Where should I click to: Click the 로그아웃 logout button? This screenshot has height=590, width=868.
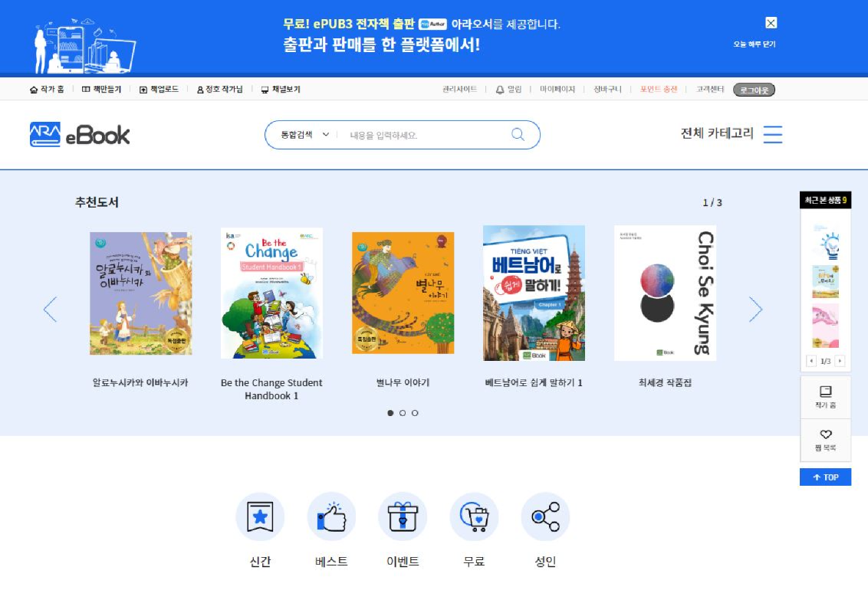pyautogui.click(x=754, y=90)
